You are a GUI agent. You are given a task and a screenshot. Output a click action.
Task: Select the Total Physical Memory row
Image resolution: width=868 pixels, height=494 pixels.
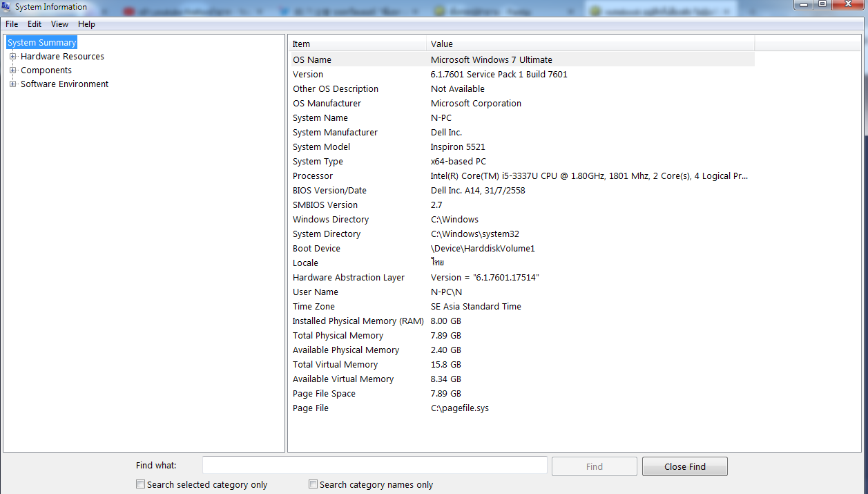(x=521, y=336)
